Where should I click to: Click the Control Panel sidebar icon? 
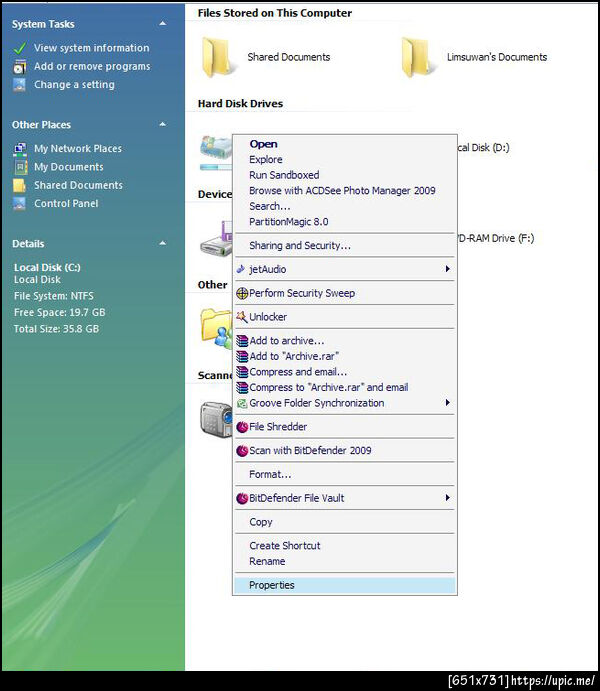point(19,204)
